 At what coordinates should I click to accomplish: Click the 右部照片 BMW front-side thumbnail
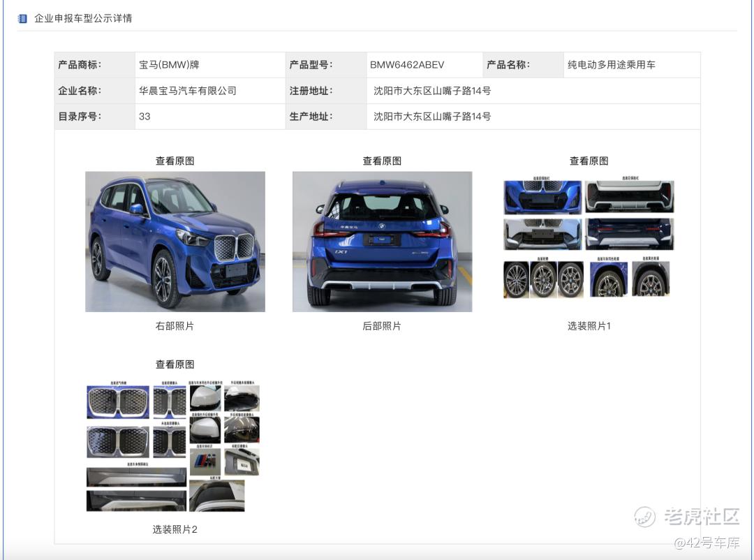point(175,242)
